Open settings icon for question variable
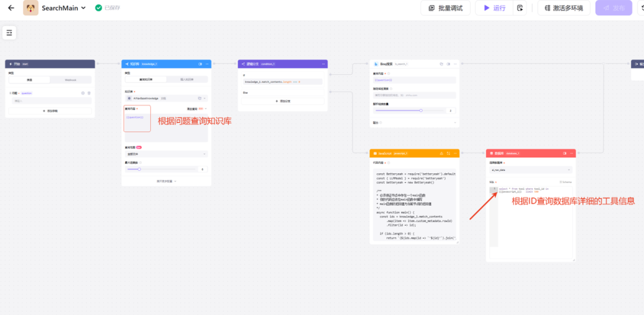The height and width of the screenshot is (315, 644). (x=82, y=93)
